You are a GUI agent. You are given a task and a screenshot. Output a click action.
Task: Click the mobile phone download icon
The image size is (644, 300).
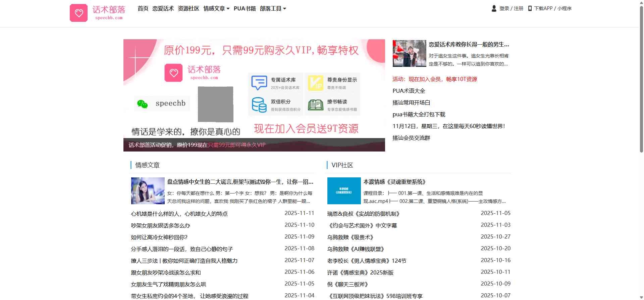point(530,8)
